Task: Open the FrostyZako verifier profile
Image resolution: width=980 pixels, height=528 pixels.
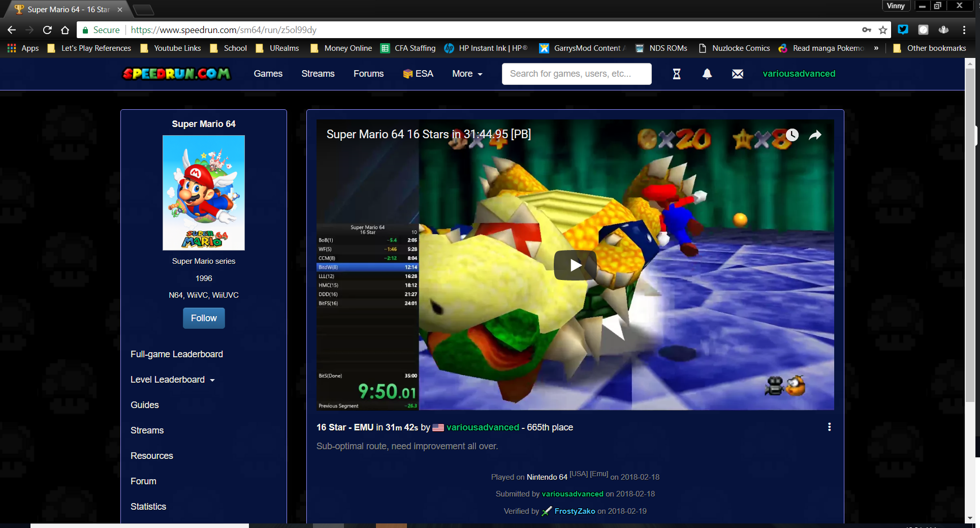Action: 575,511
